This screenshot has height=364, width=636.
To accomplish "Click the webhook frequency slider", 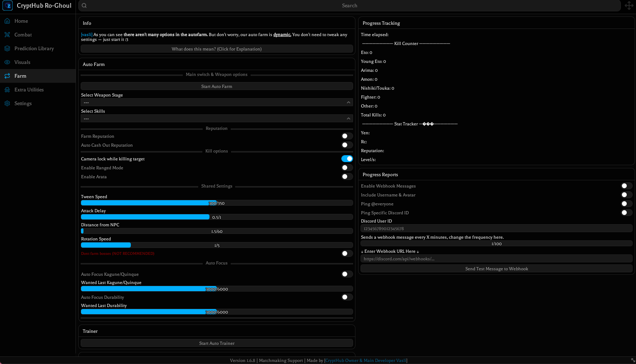I will [x=497, y=243].
